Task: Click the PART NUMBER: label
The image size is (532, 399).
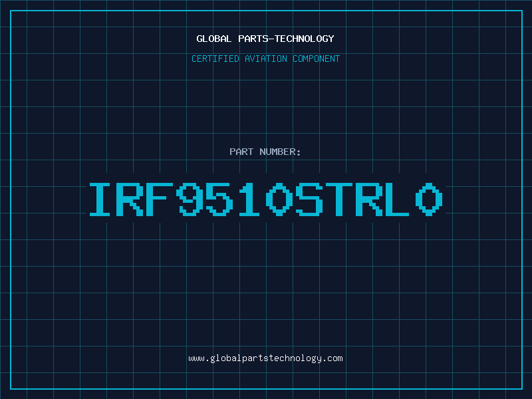Action: [x=265, y=152]
